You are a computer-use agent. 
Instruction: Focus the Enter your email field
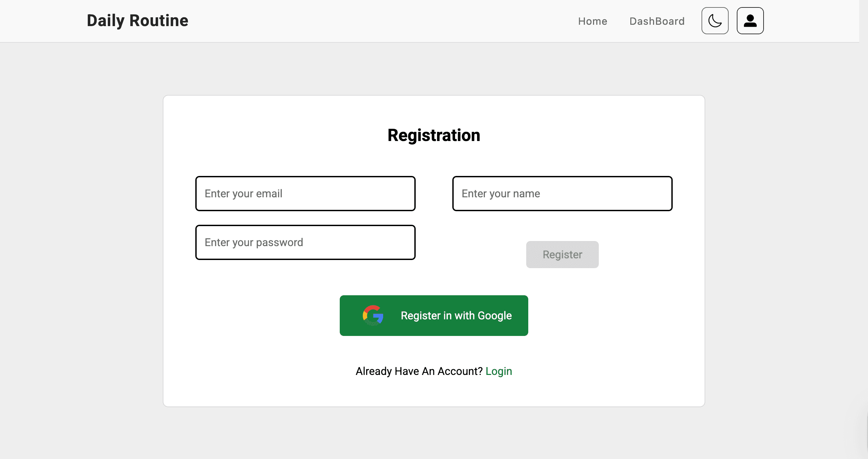click(x=305, y=194)
